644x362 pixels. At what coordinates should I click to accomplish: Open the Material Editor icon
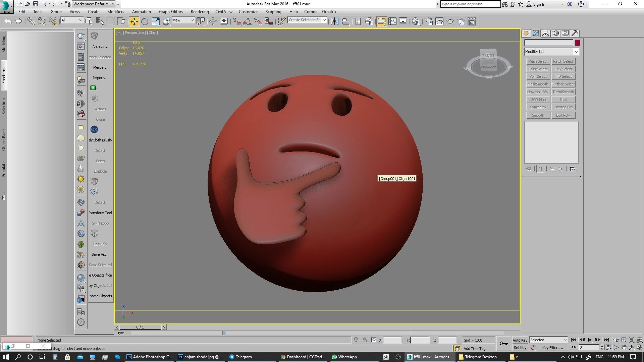pyautogui.click(x=416, y=21)
